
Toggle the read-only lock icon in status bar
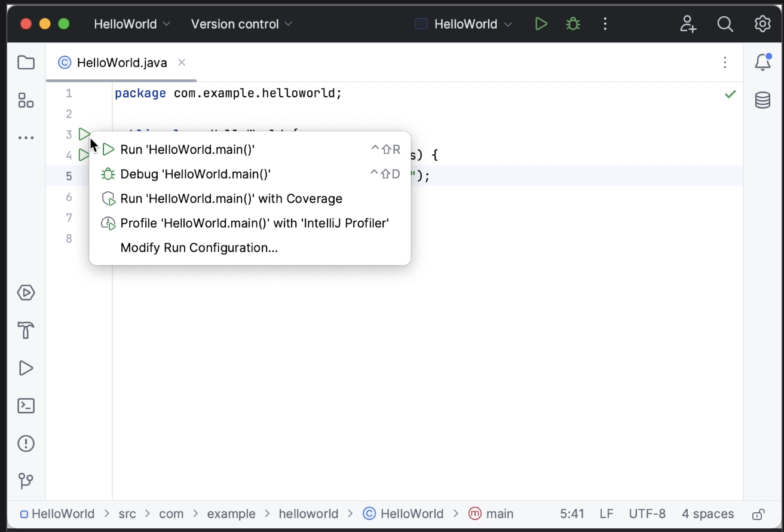[x=758, y=514]
